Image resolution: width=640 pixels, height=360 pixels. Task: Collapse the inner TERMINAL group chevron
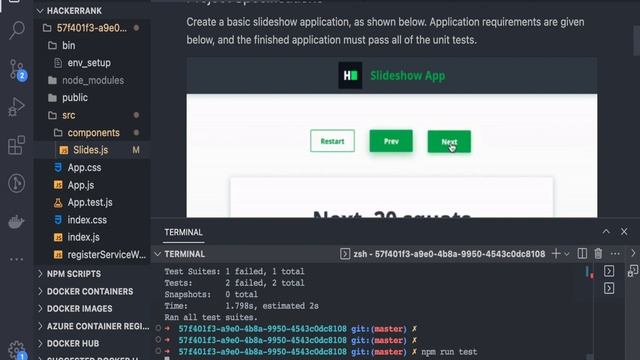157,254
